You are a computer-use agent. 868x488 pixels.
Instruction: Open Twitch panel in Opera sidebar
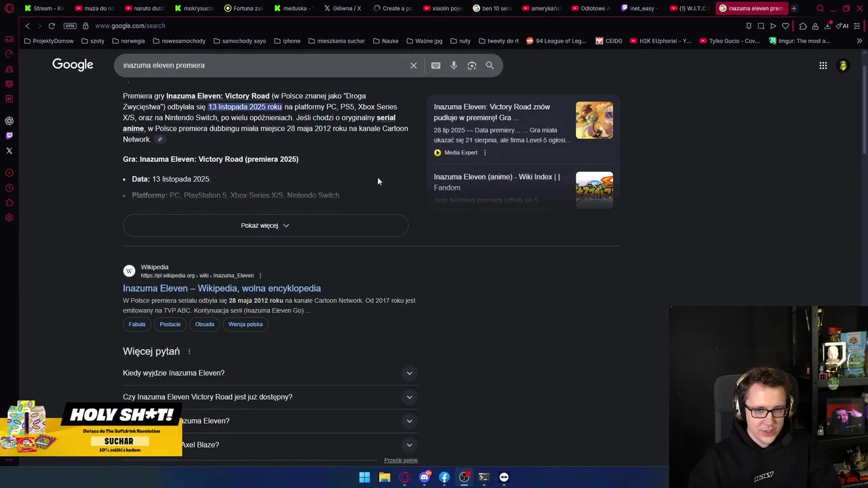9,136
